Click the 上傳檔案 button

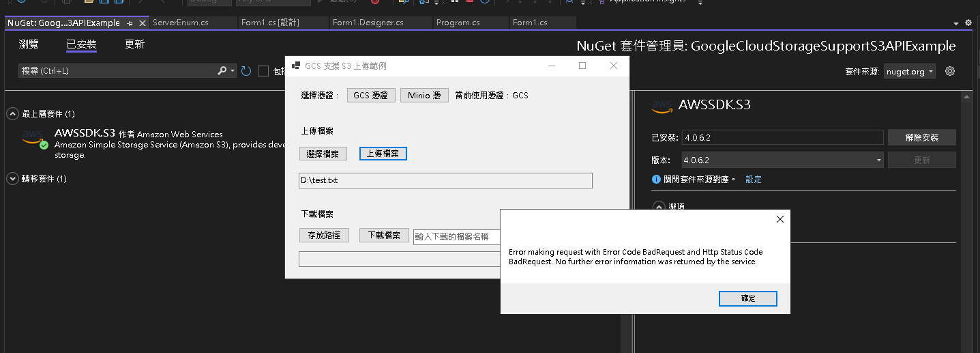[383, 154]
